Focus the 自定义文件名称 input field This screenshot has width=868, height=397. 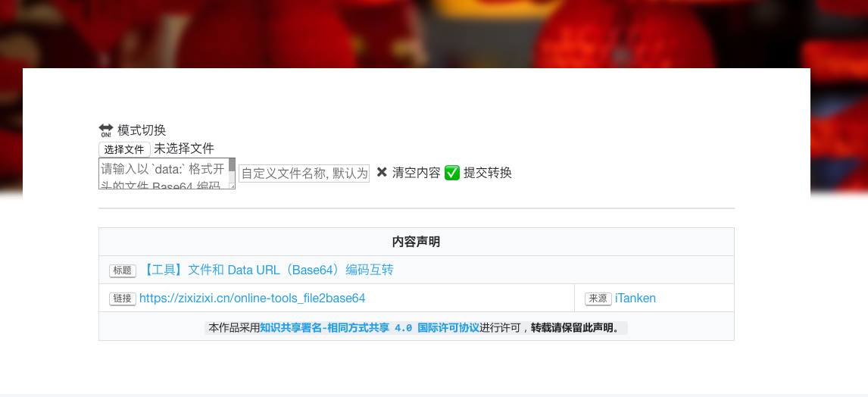click(x=304, y=173)
